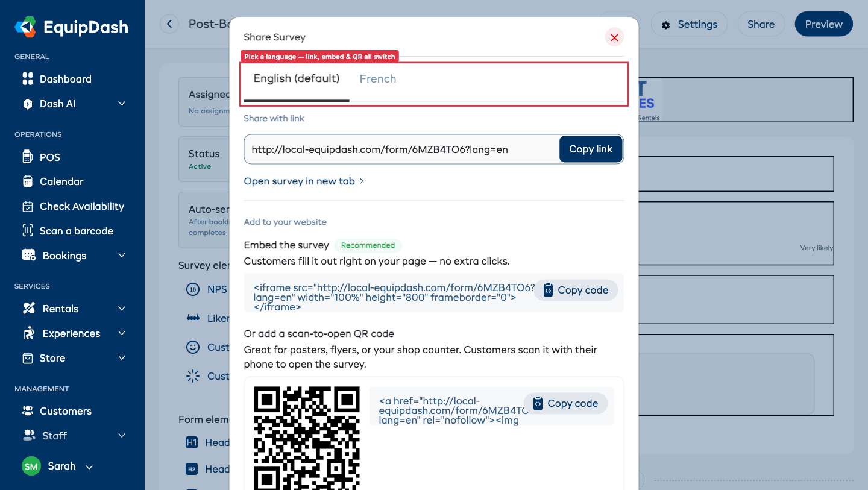868x490 pixels.
Task: Click the 'Add to your website' label
Action: pyautogui.click(x=285, y=222)
